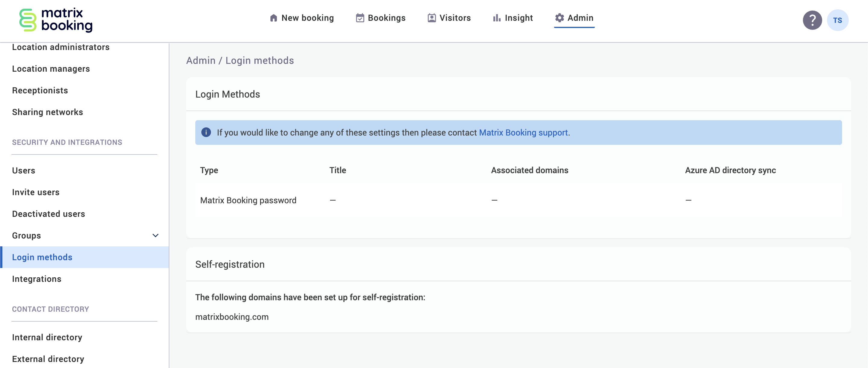Go to Sharing networks
Viewport: 868px width, 368px height.
click(x=47, y=112)
